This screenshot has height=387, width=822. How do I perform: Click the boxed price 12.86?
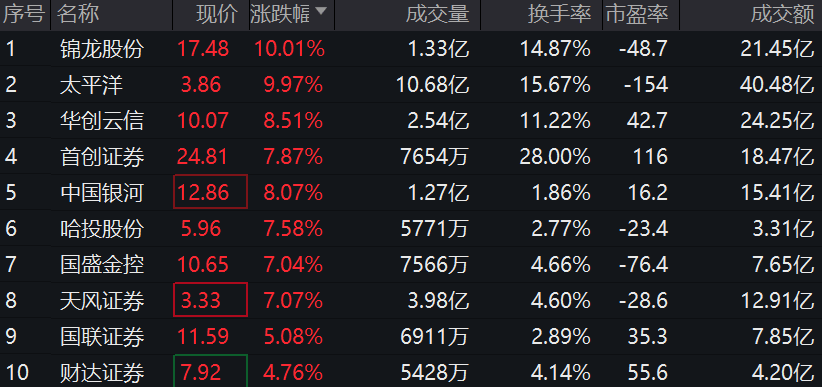[x=210, y=192]
